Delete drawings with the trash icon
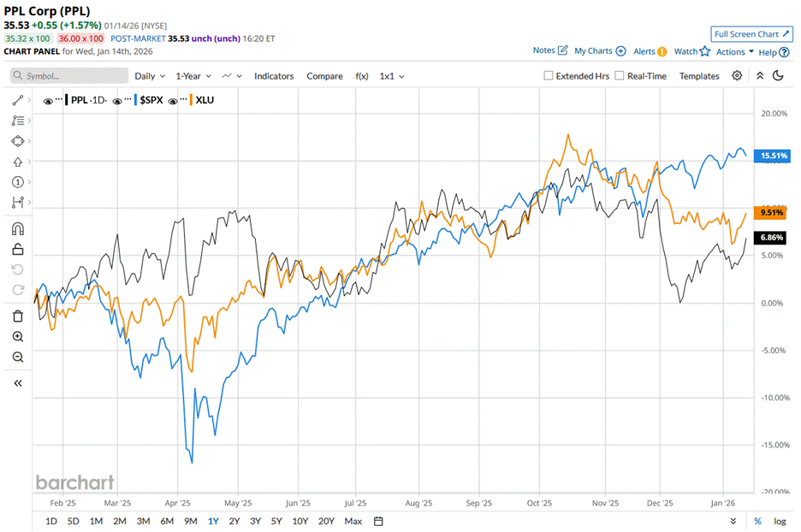This screenshot has height=532, width=801. [x=18, y=316]
